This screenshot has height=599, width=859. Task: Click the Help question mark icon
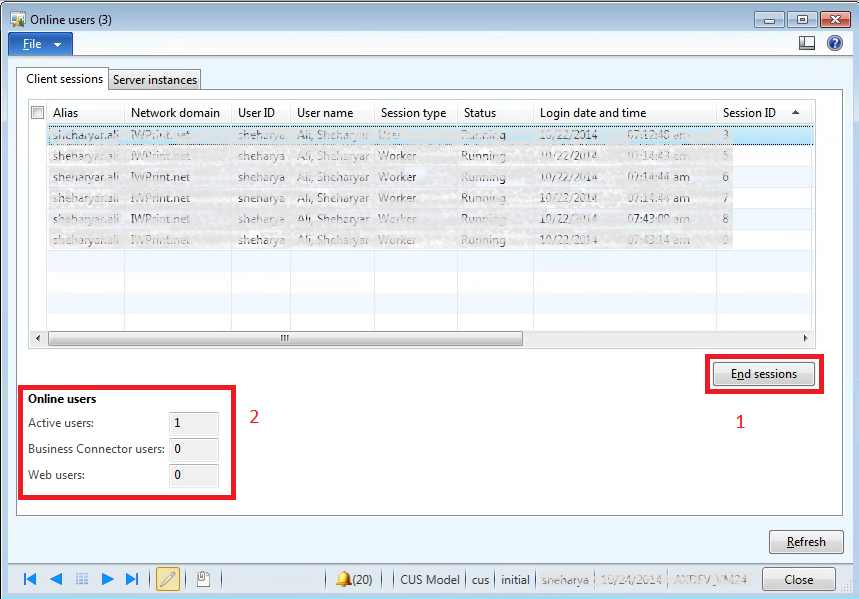click(x=835, y=43)
